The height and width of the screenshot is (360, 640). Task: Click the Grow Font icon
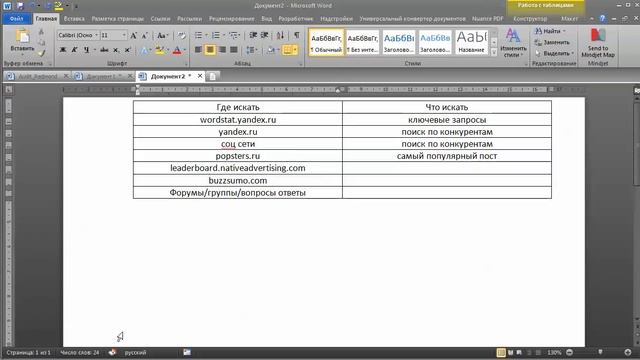pos(133,36)
